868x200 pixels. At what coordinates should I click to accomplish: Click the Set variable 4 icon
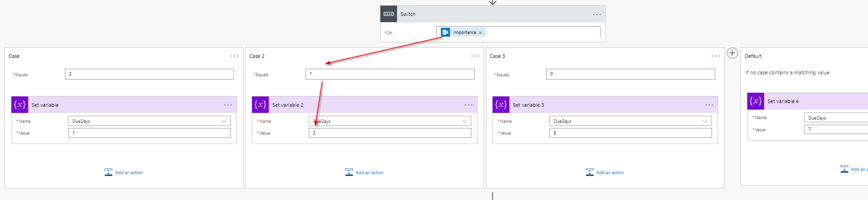(x=756, y=101)
